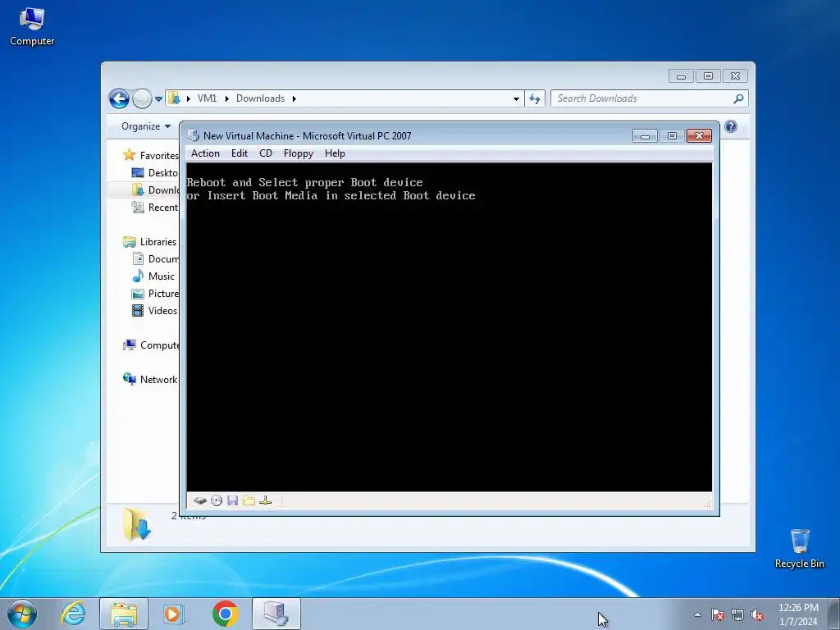Click the Downloads folder icon in details pane
The image size is (840, 630).
pyautogui.click(x=137, y=524)
